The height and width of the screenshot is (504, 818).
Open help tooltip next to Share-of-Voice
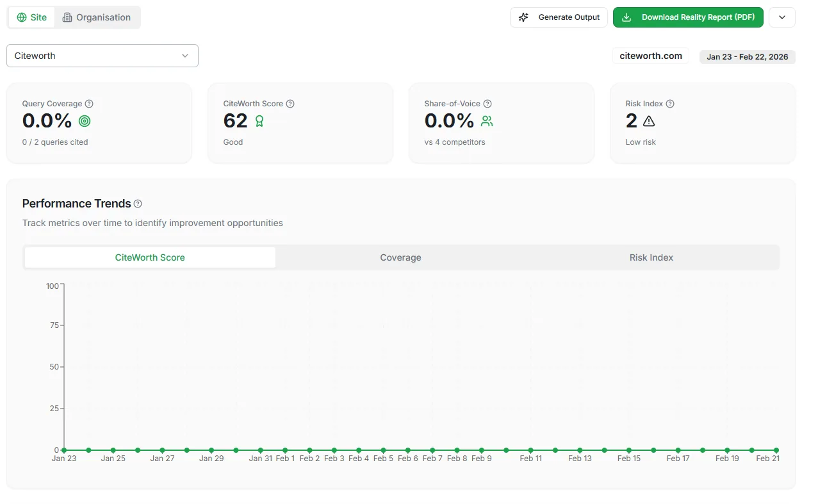(487, 104)
